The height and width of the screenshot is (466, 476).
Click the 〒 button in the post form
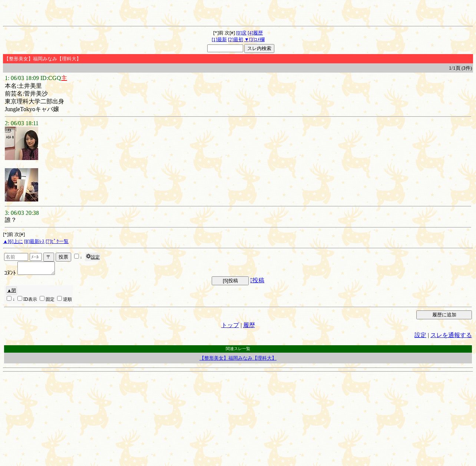[x=49, y=257]
